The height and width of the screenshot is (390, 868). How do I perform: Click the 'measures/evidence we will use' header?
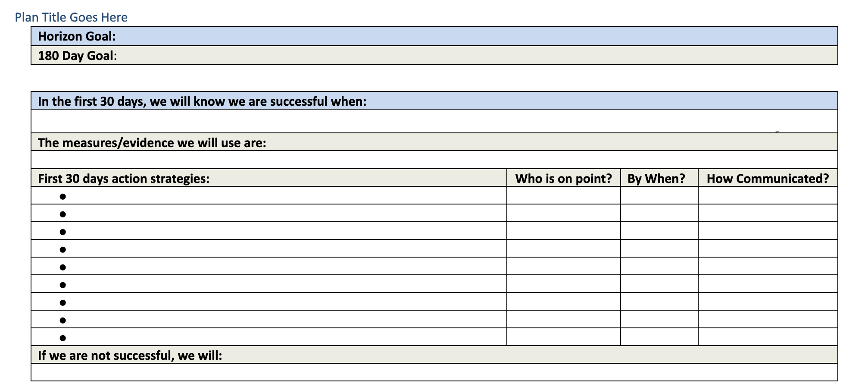(x=152, y=143)
